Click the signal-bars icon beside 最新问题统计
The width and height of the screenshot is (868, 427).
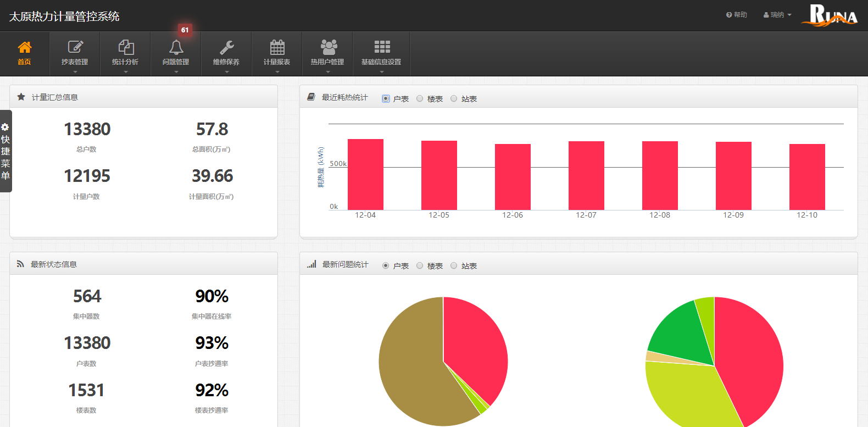tap(311, 264)
